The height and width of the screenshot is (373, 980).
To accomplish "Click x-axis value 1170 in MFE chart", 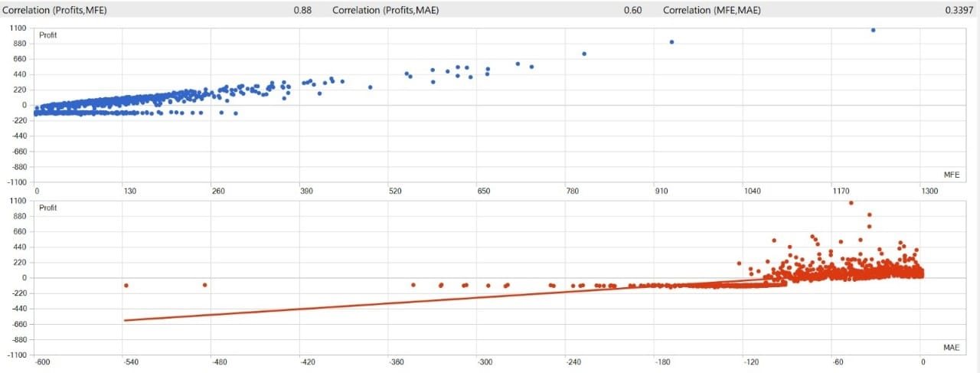I will coord(841,190).
